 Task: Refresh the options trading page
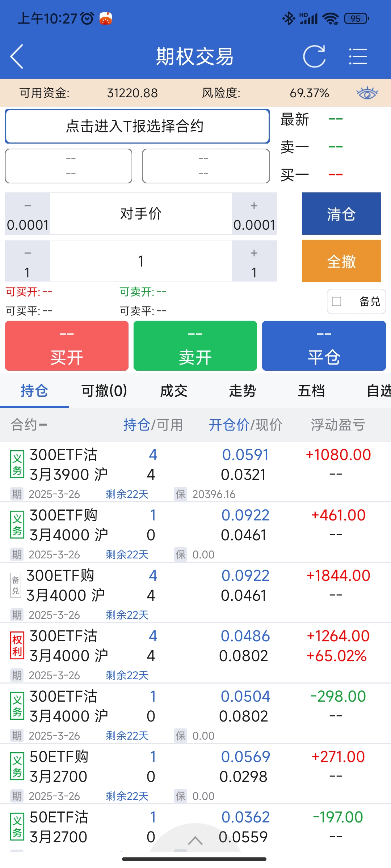(314, 56)
